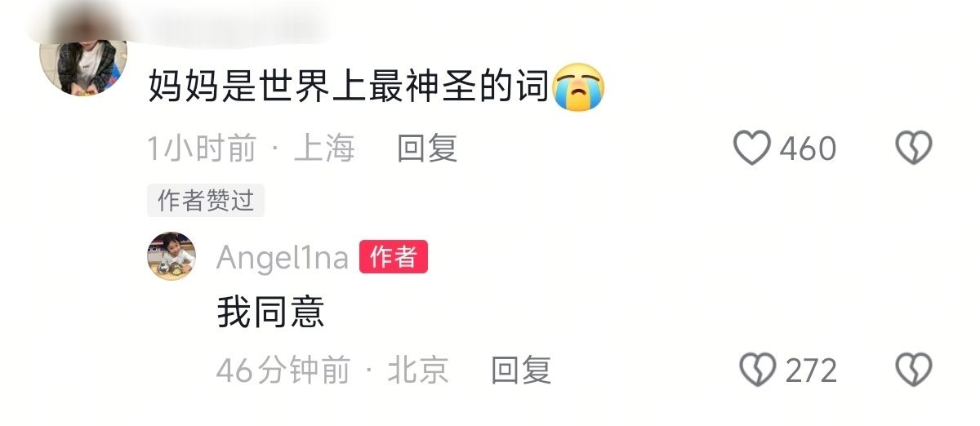
Task: Dislike the top comment via broken heart
Action: click(x=914, y=149)
